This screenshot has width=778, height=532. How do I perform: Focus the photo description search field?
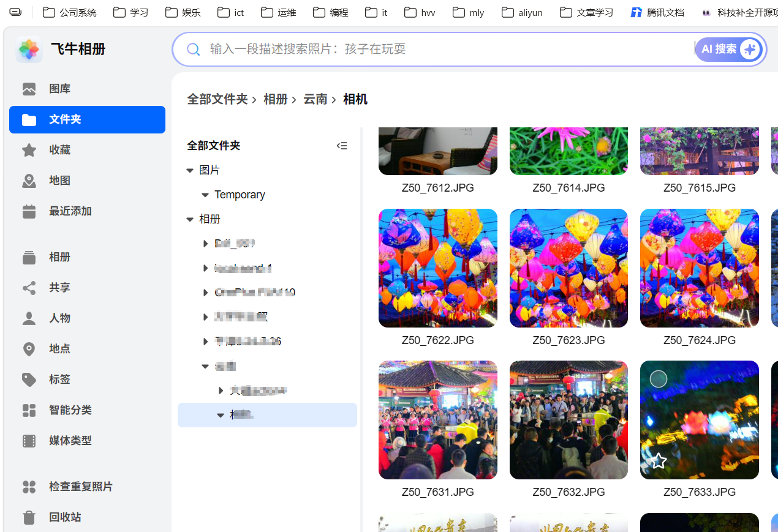tap(450, 49)
